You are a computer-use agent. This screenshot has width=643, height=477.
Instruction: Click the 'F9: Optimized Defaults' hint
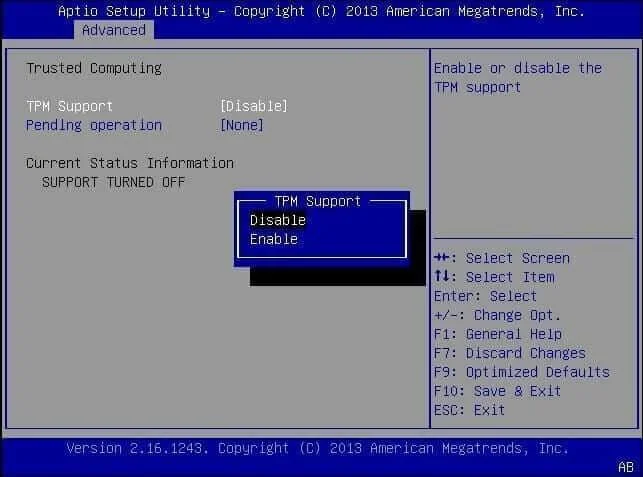pyautogui.click(x=522, y=372)
